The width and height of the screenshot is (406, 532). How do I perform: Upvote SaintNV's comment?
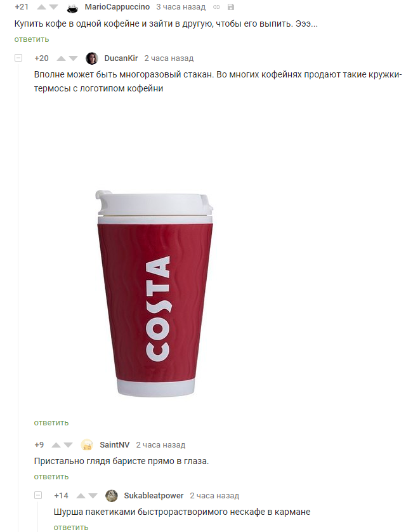tap(56, 445)
